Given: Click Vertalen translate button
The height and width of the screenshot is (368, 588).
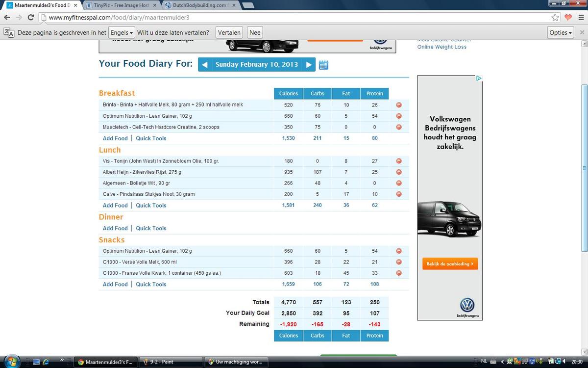Looking at the screenshot, I should pyautogui.click(x=229, y=33).
